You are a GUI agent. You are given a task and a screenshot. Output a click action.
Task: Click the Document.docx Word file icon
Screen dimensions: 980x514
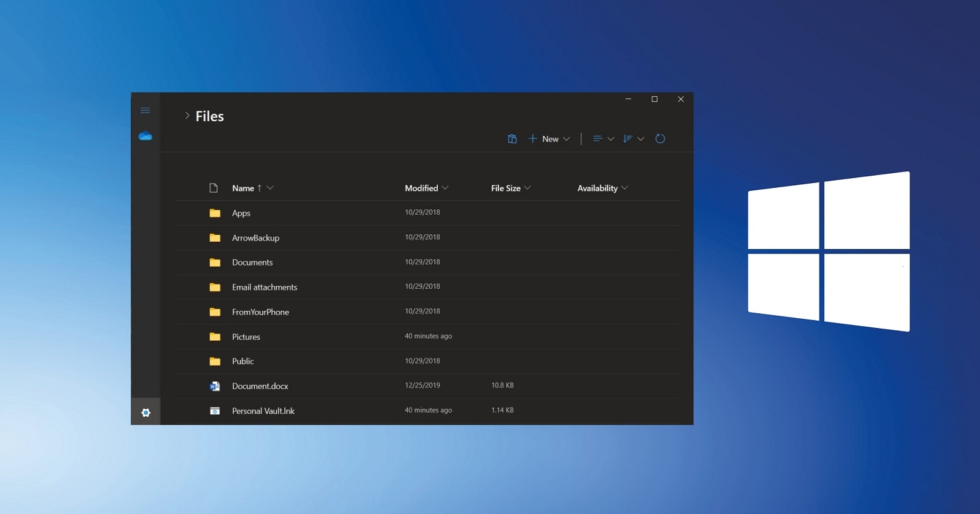coord(214,386)
